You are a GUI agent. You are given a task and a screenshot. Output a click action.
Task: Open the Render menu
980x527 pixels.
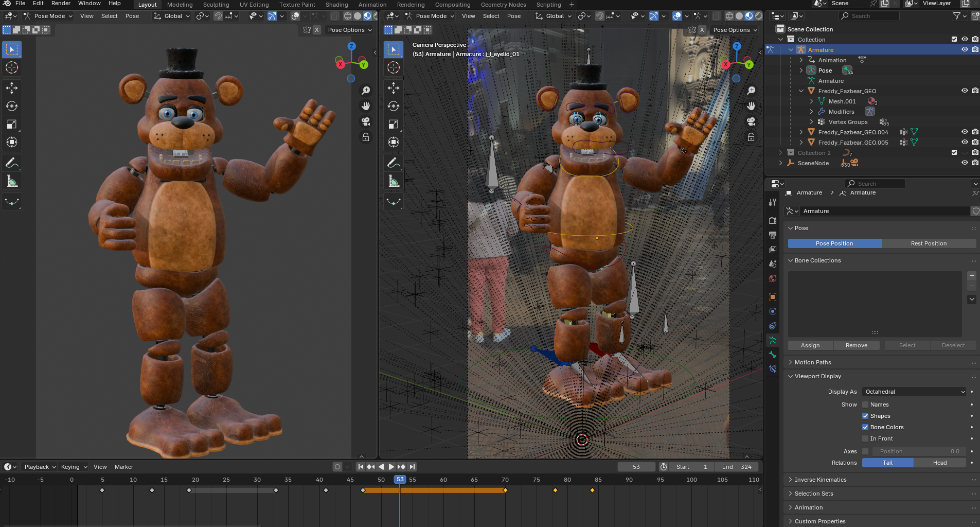tap(61, 4)
